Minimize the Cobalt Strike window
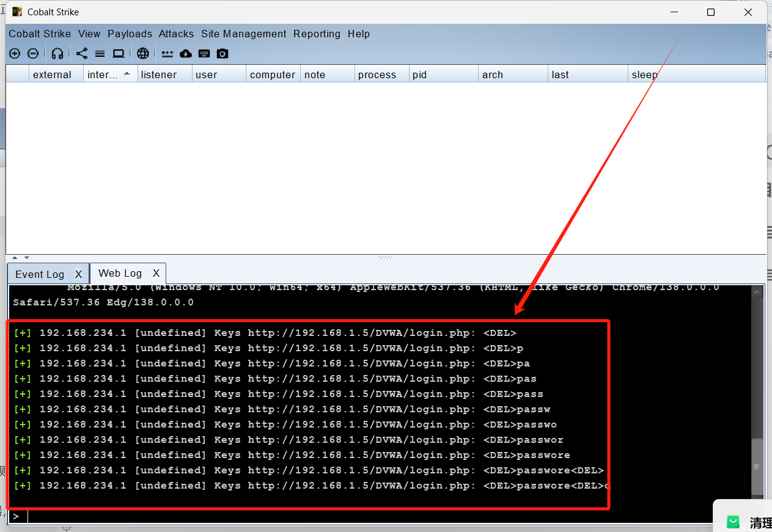Viewport: 772px width, 532px height. point(674,12)
